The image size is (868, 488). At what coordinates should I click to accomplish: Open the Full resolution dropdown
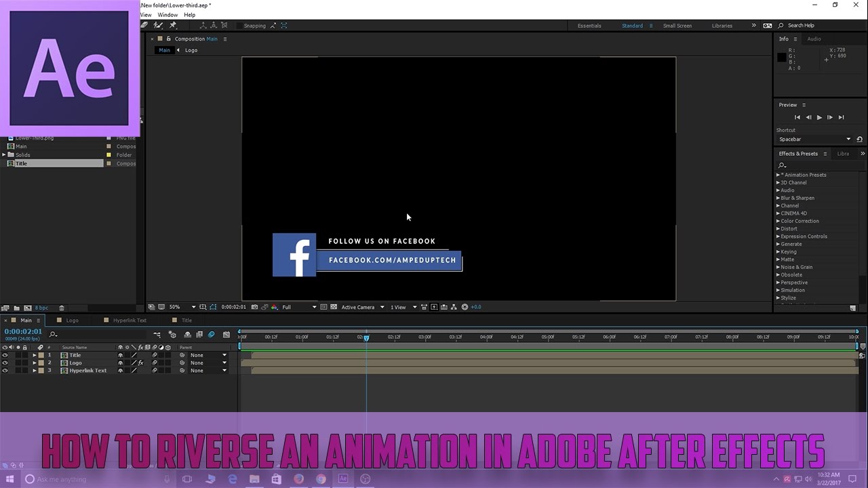(x=299, y=307)
